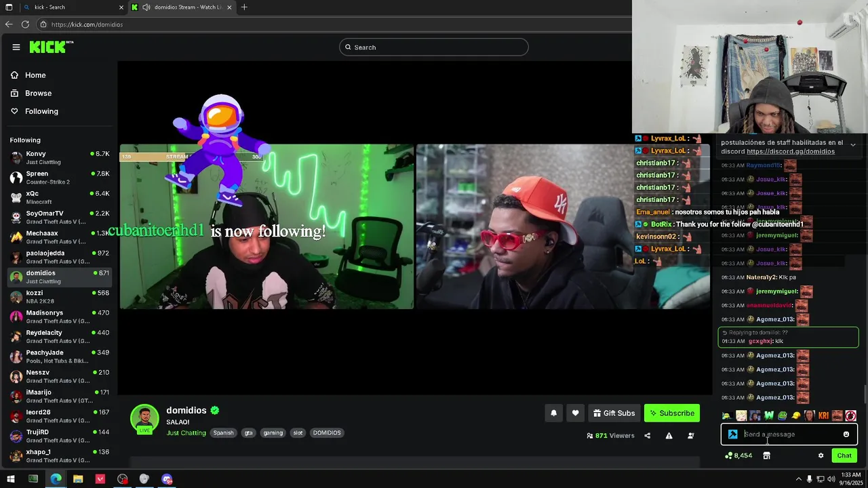This screenshot has width=868, height=488.
Task: Open kozzi channel in Following list
Action: coord(60,297)
